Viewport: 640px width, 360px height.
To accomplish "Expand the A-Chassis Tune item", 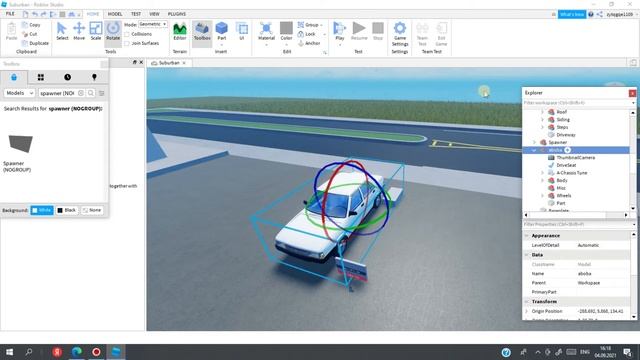I will pyautogui.click(x=542, y=173).
